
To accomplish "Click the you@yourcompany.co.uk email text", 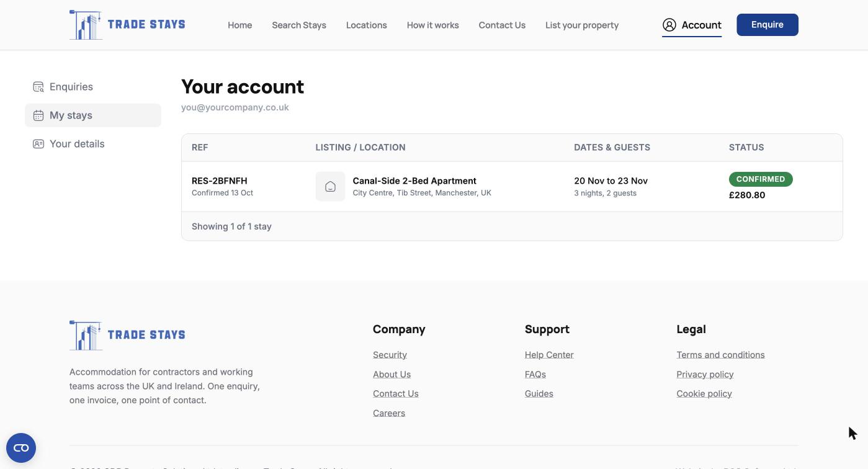I will (x=235, y=107).
